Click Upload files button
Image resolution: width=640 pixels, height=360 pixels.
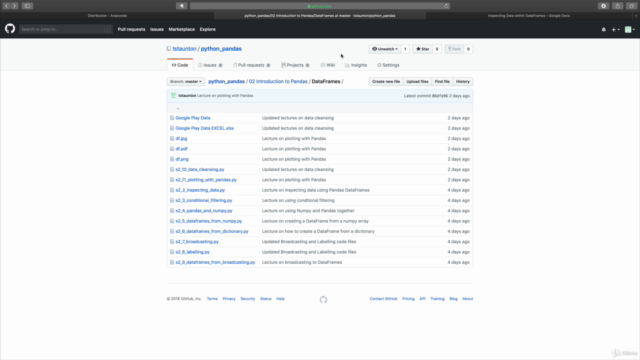[x=417, y=82]
